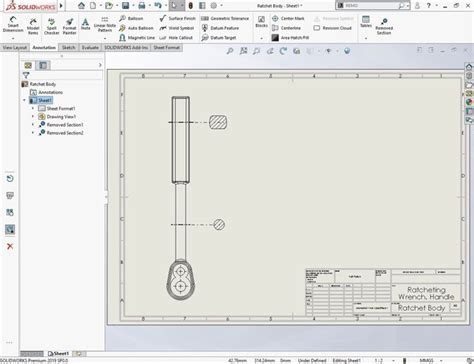This screenshot has height=364, width=474.
Task: Open the SOLIDWORKS Add-Ins tab
Action: click(126, 48)
